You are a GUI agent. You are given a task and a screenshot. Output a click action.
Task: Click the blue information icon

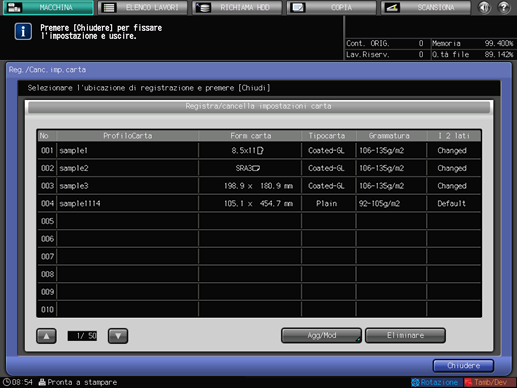coord(23,32)
